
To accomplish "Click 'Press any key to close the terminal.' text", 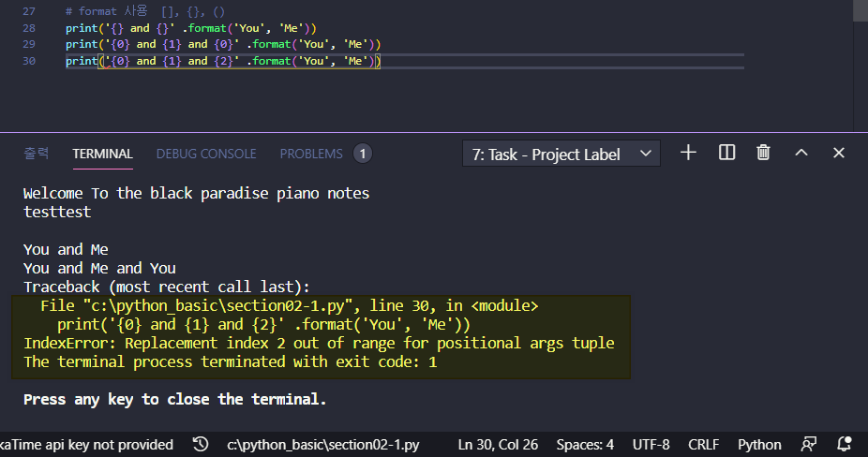I will pos(175,400).
